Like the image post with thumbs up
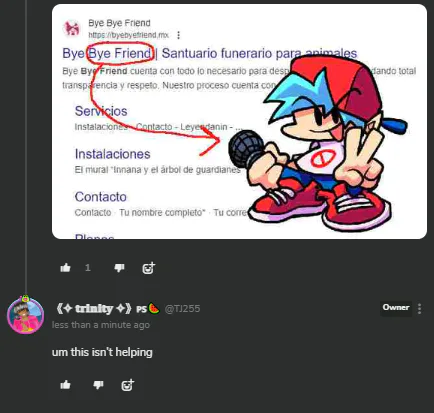The width and height of the screenshot is (434, 413). tap(65, 268)
